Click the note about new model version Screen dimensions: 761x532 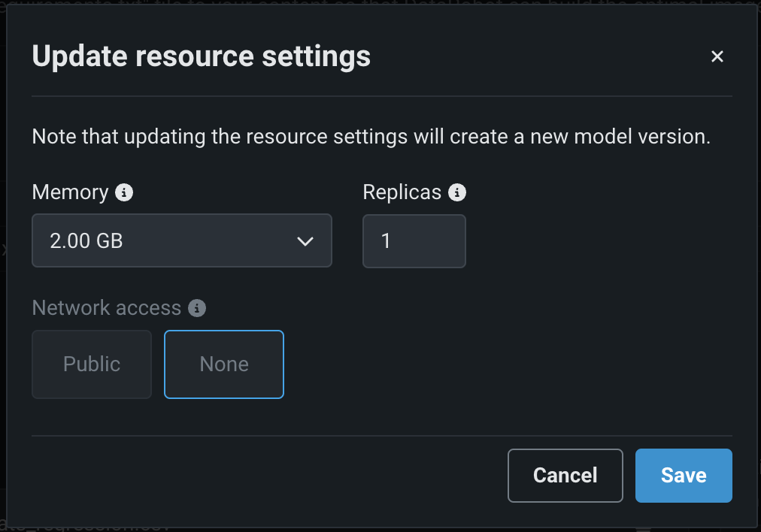[x=371, y=138]
